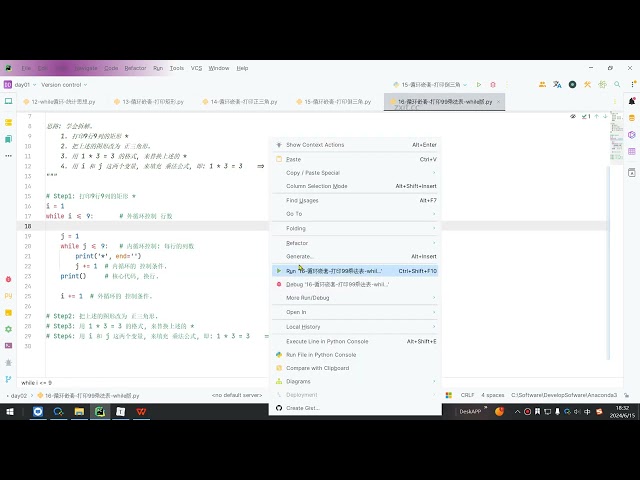This screenshot has height=480, width=640.
Task: Run the current file from context menu
Action: (x=355, y=271)
